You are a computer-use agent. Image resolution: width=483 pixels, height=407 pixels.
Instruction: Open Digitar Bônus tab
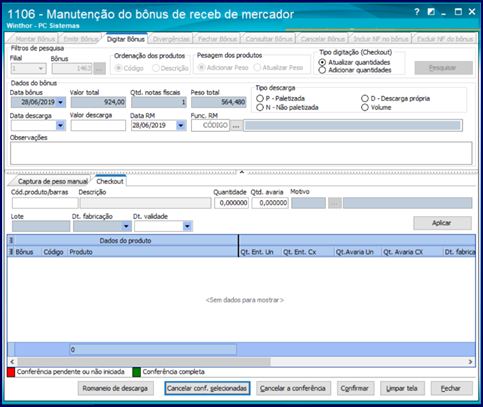tap(126, 39)
